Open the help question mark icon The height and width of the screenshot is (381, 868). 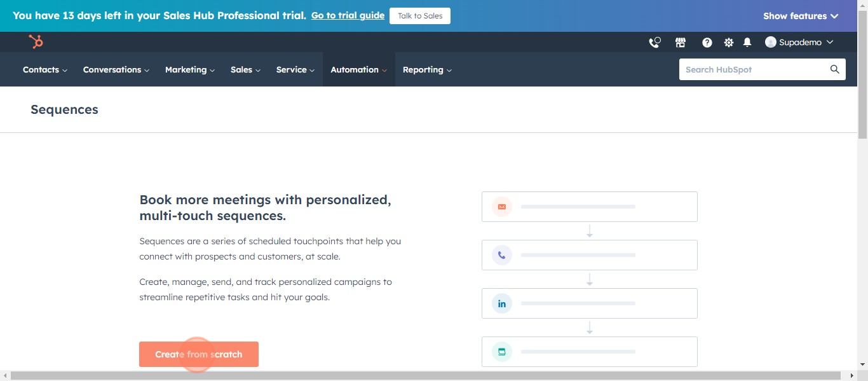click(707, 43)
